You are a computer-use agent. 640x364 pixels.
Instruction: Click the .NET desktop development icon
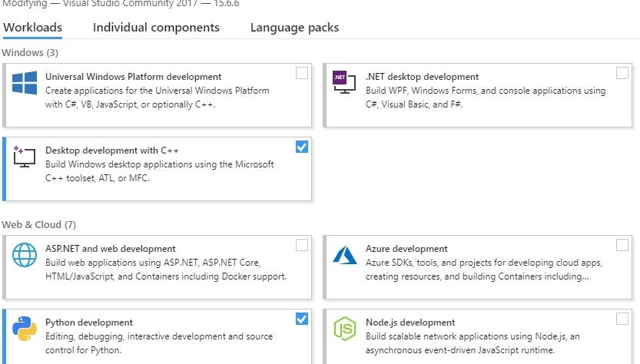(344, 83)
